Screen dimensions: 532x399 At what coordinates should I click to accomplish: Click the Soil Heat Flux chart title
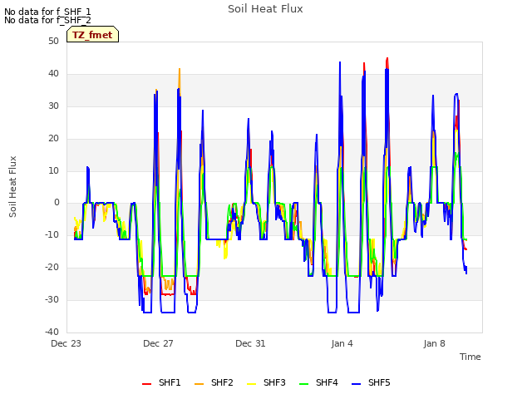click(265, 9)
